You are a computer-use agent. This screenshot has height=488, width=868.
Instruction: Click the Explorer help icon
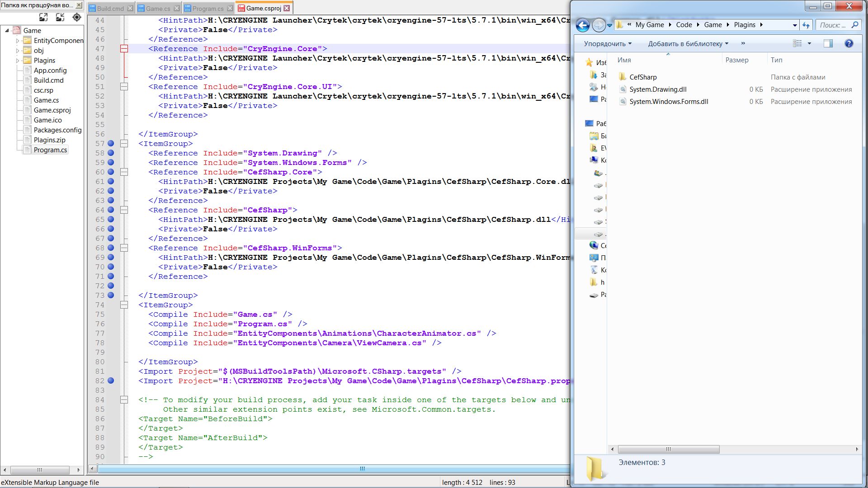pyautogui.click(x=849, y=43)
